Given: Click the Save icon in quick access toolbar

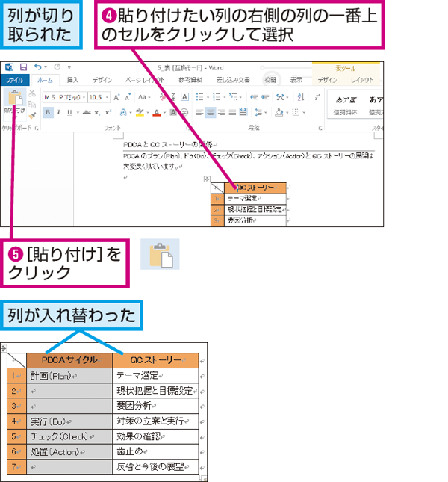Looking at the screenshot, I should [x=23, y=67].
